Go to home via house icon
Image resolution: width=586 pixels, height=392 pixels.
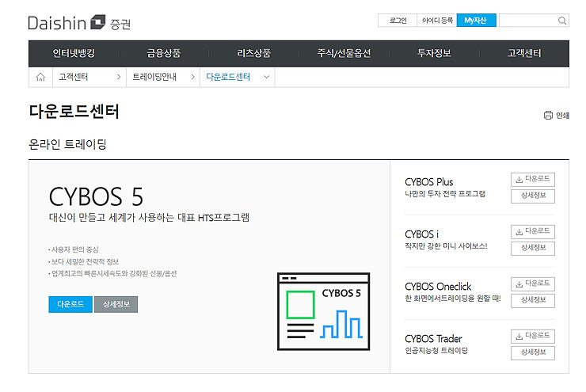40,77
